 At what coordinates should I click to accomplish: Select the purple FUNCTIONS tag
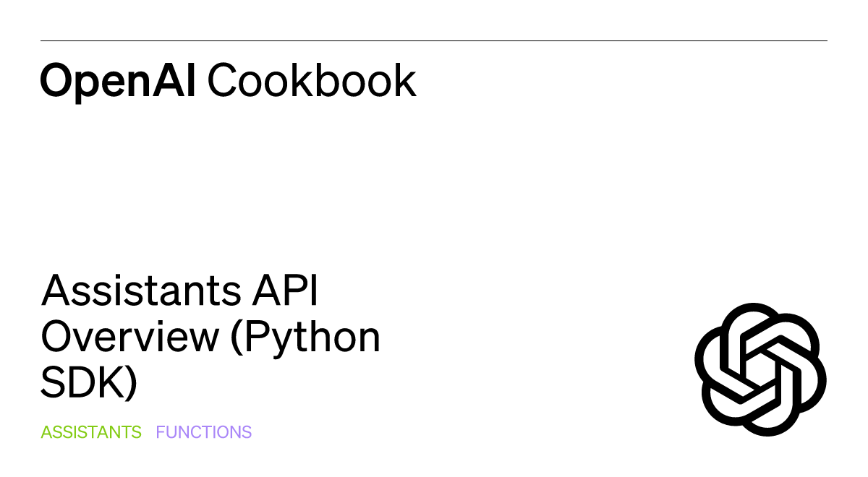[203, 432]
